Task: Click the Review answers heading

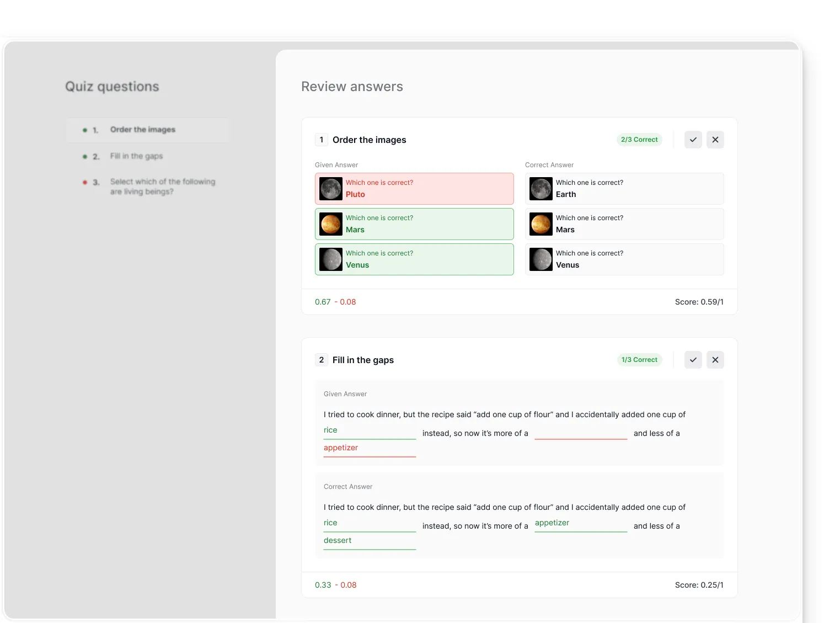Action: pyautogui.click(x=352, y=87)
